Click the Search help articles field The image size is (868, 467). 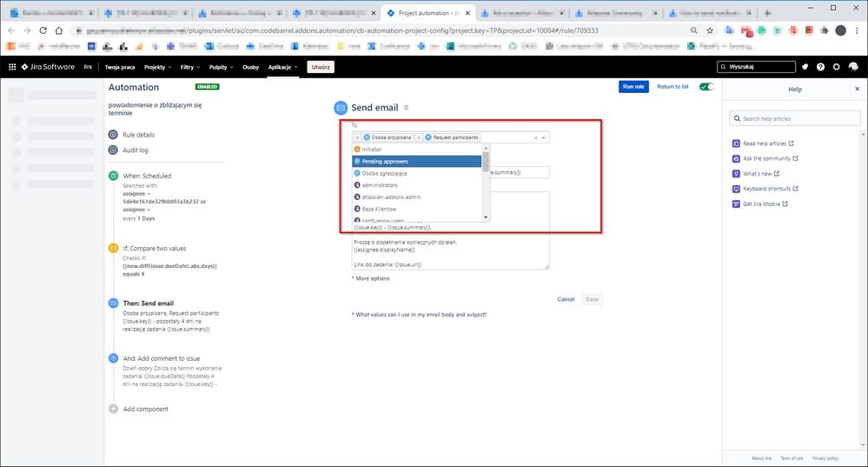point(795,118)
